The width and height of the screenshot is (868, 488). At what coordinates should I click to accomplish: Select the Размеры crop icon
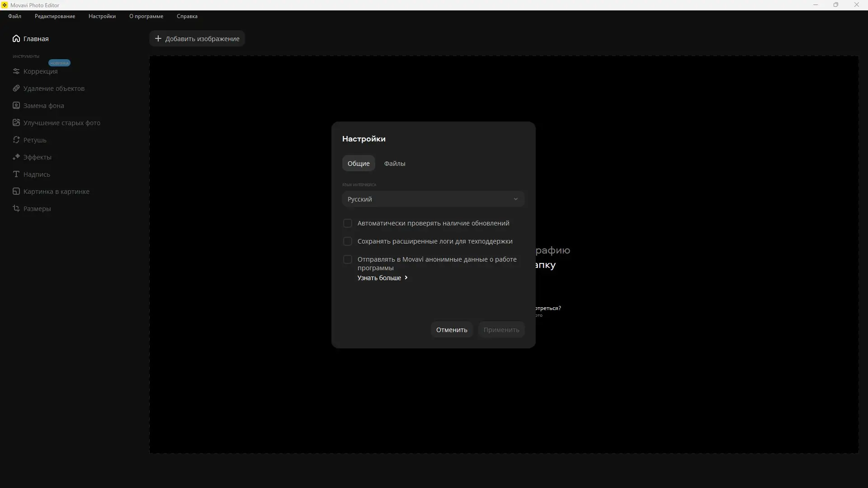(16, 208)
